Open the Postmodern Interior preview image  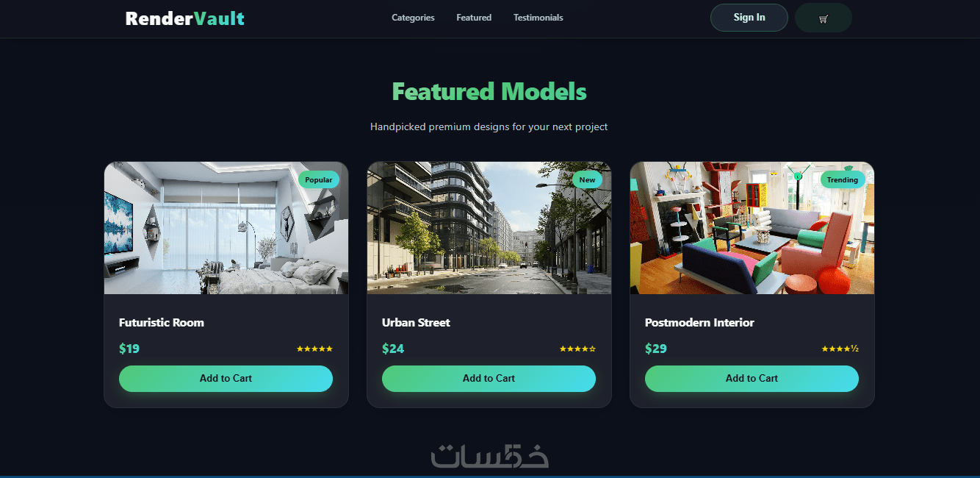point(752,228)
